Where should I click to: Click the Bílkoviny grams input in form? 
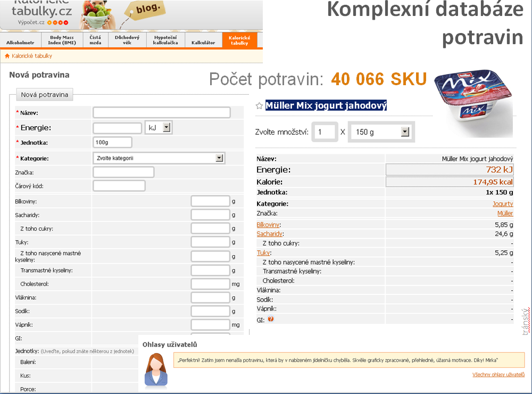210,201
